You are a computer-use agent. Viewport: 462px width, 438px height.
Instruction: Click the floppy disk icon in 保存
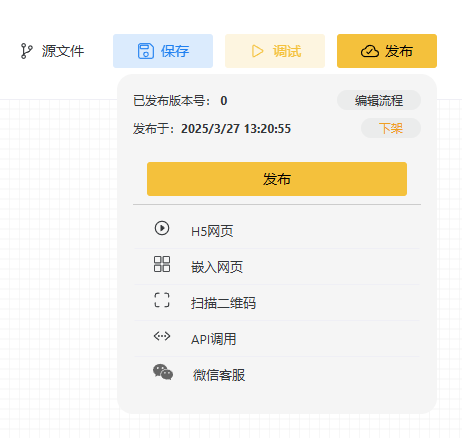[x=146, y=51]
